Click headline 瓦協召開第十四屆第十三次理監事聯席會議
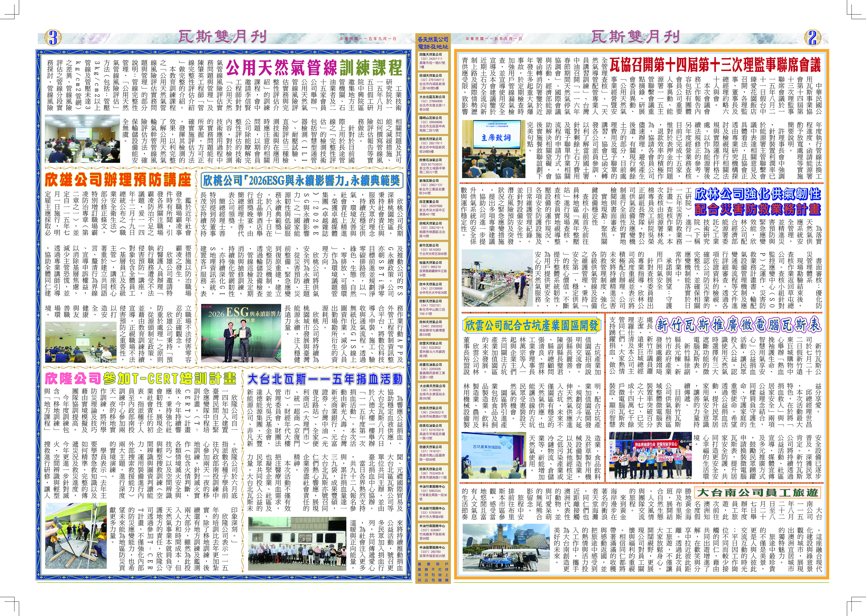The width and height of the screenshot is (866, 616). point(715,65)
